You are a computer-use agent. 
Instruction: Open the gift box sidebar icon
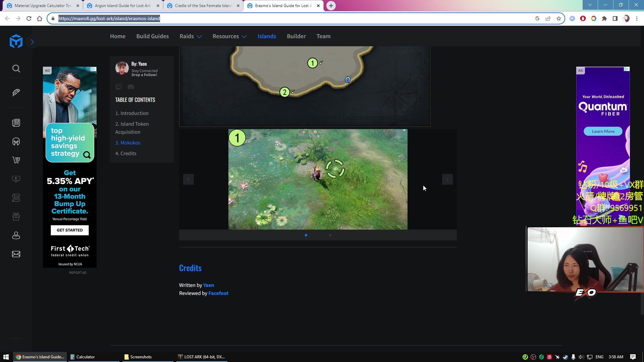tap(16, 217)
